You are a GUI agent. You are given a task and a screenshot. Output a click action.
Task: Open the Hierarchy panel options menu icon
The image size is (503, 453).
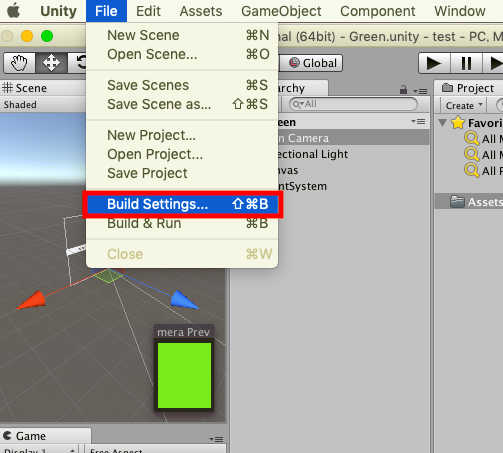pos(420,91)
